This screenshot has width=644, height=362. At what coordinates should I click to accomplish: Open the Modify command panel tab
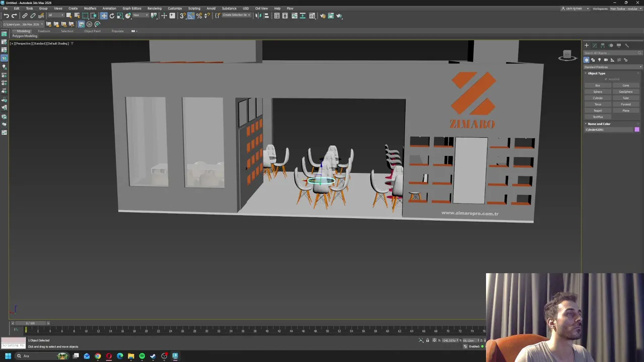click(x=595, y=45)
